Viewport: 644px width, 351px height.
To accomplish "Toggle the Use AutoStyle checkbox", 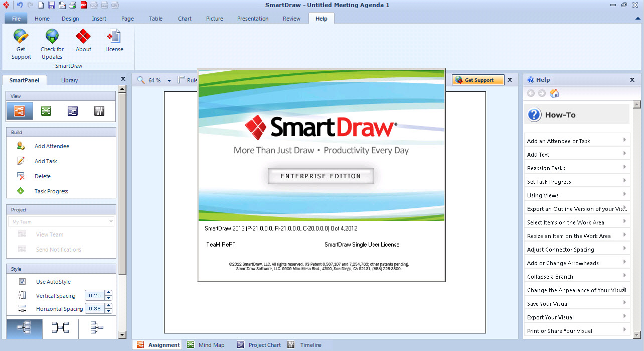I will click(x=22, y=282).
